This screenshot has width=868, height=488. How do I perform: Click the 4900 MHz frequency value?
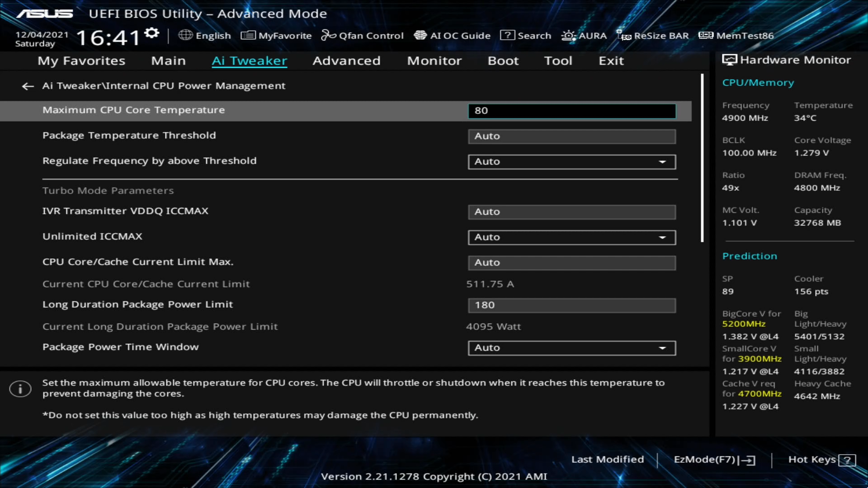(745, 118)
